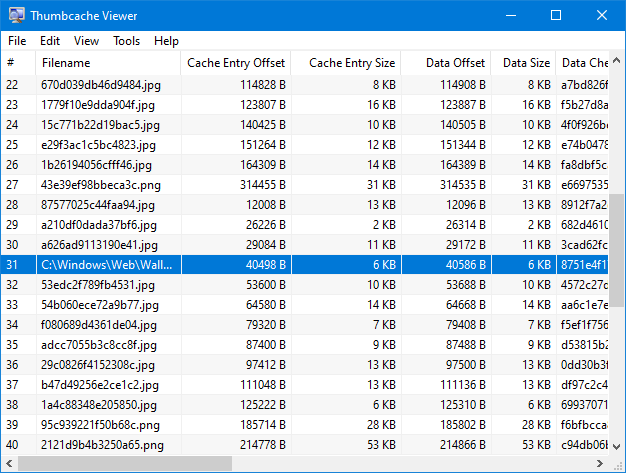Click the horizontal scrollbar thumb
This screenshot has height=473, width=626.
click(125, 463)
